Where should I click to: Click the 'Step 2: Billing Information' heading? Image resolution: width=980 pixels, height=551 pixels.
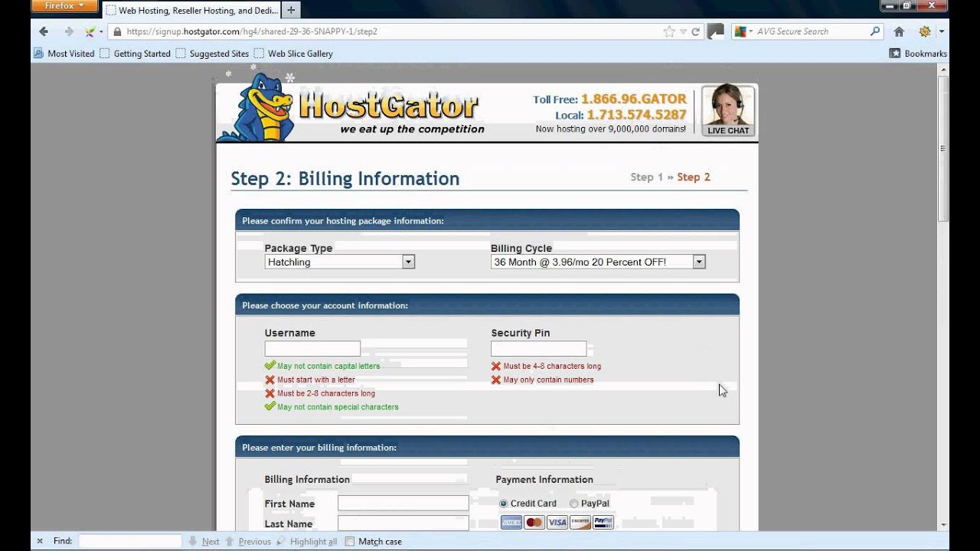click(345, 178)
